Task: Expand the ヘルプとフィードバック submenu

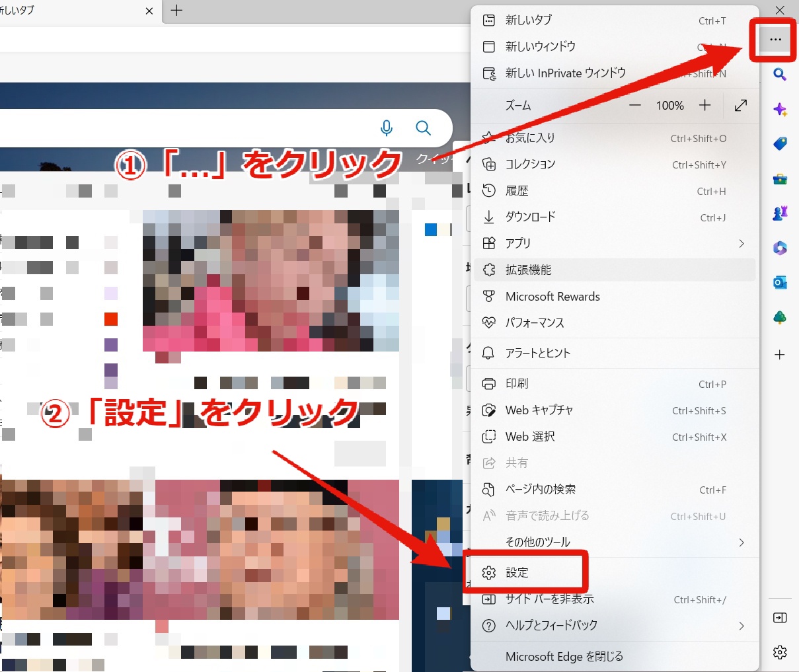Action: [615, 626]
